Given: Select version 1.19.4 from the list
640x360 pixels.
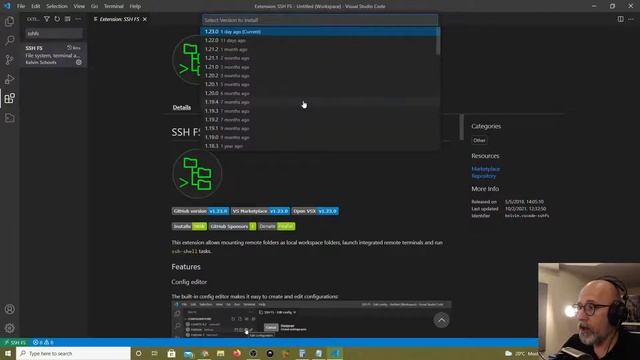Looking at the screenshot, I should (x=320, y=102).
